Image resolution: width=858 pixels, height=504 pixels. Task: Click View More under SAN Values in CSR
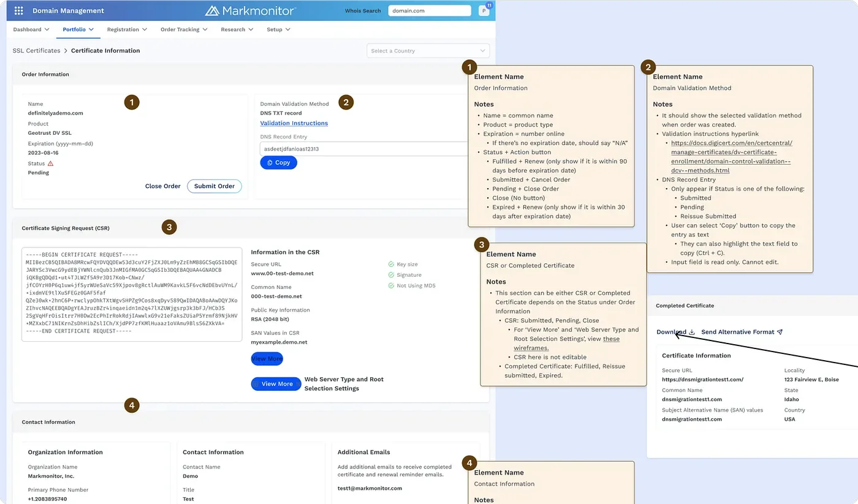click(x=267, y=358)
